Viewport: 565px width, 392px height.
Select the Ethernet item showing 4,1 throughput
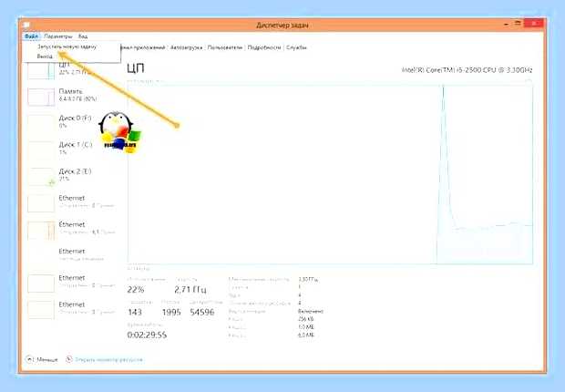[x=71, y=229]
